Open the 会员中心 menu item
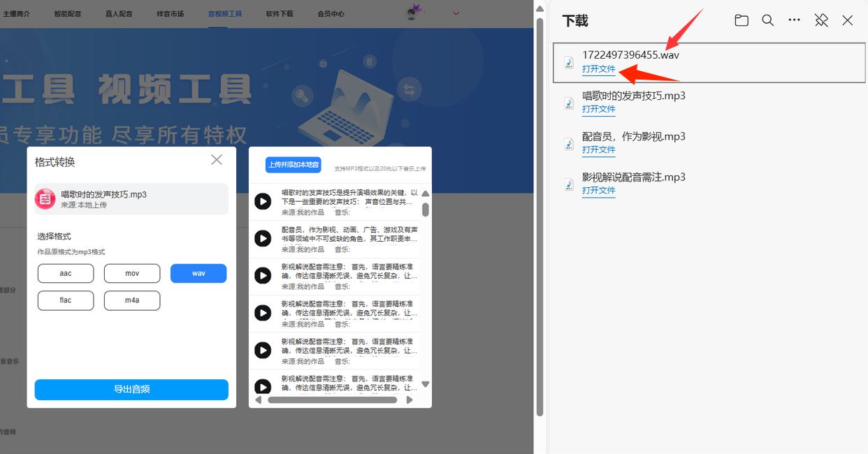868x454 pixels. (330, 13)
